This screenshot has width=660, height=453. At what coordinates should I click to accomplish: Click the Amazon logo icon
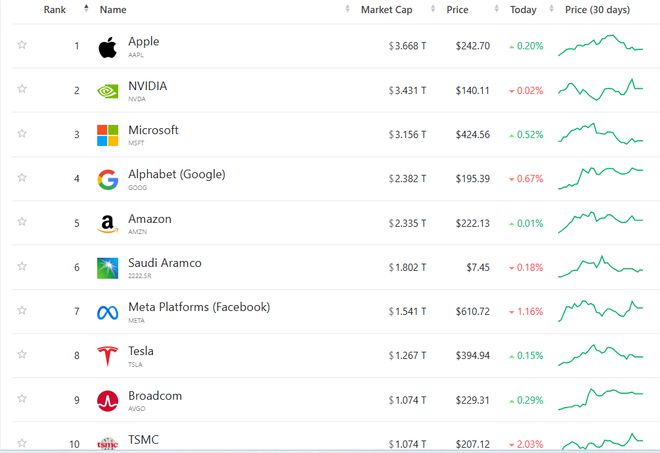[x=107, y=224]
